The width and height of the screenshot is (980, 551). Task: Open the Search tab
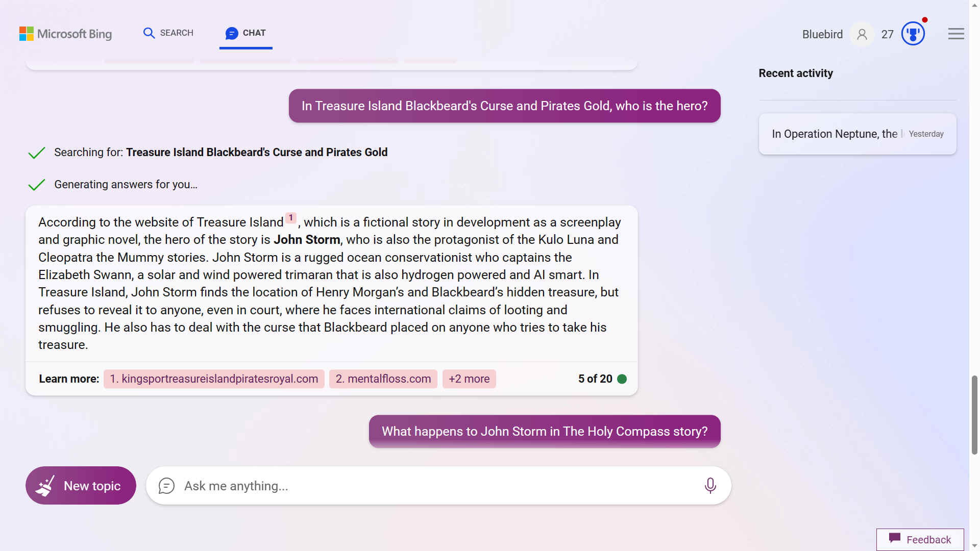(x=168, y=33)
